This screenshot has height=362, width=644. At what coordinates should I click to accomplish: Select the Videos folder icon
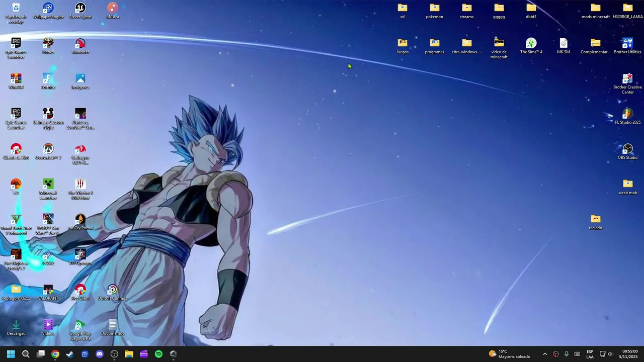pos(48,328)
